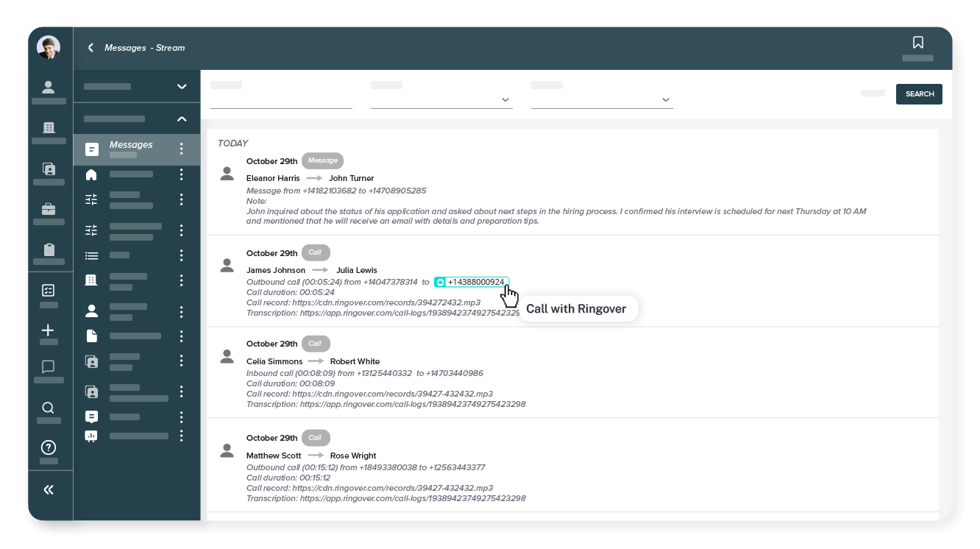Click the clipboard icon in the left rail
This screenshot has width=980, height=549.
click(x=49, y=249)
